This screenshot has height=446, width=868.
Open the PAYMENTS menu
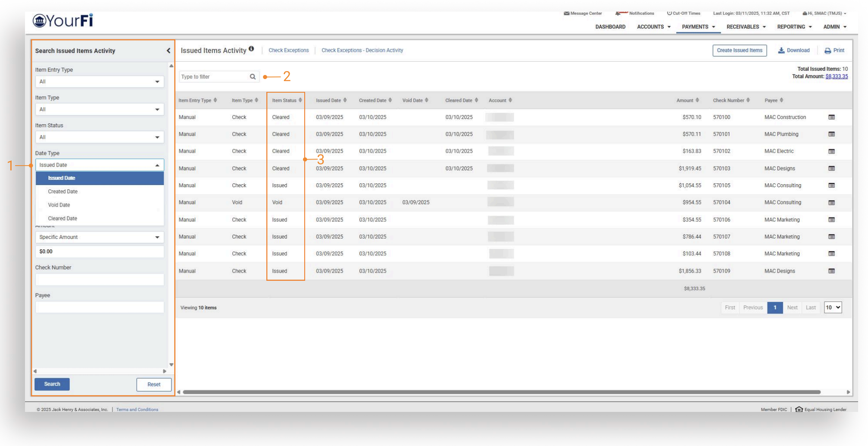point(698,27)
